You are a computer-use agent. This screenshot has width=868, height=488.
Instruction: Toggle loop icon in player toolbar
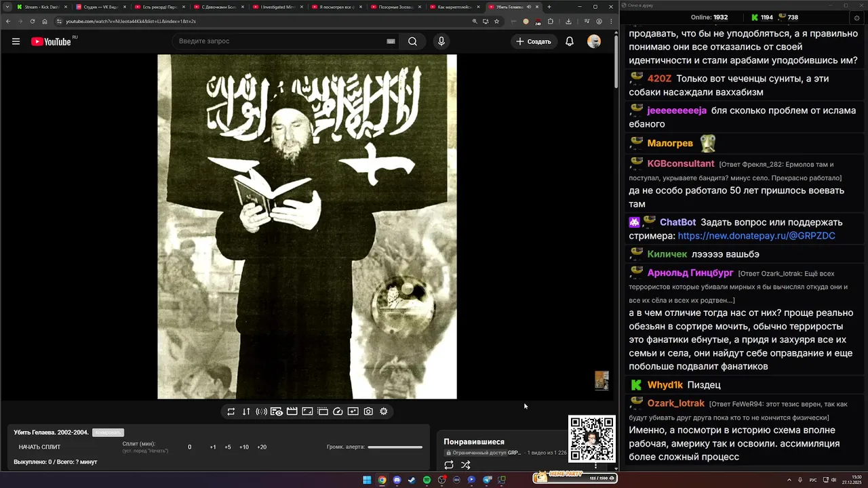231,411
